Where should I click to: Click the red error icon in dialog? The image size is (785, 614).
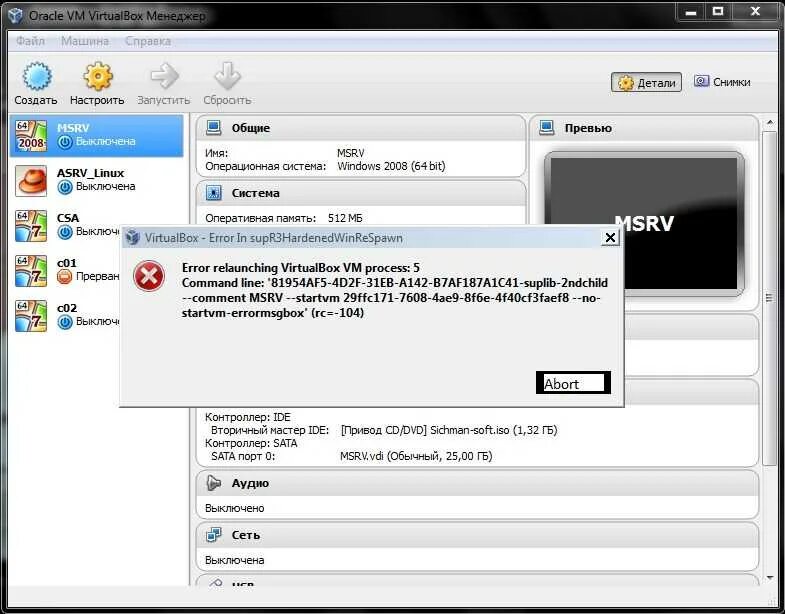coord(149,276)
